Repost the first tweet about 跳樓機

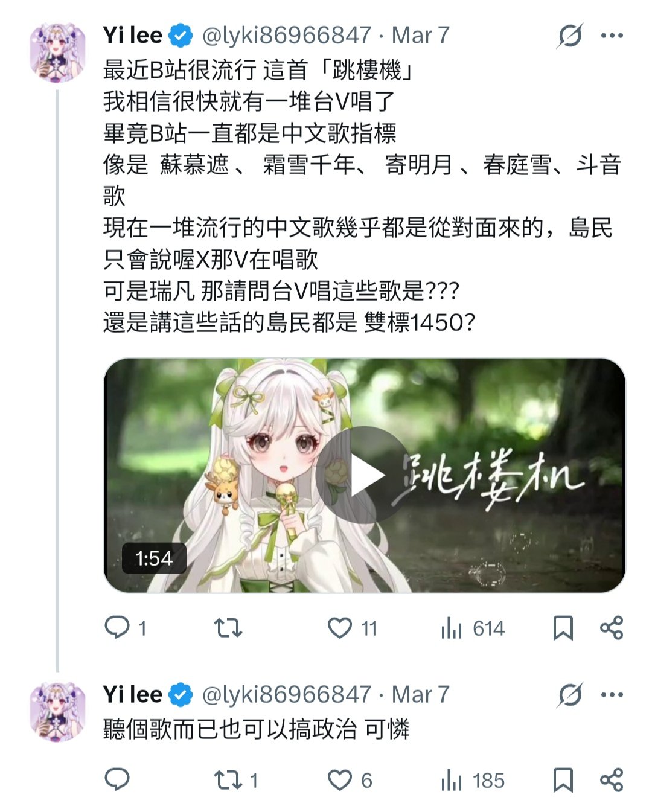[x=228, y=628]
